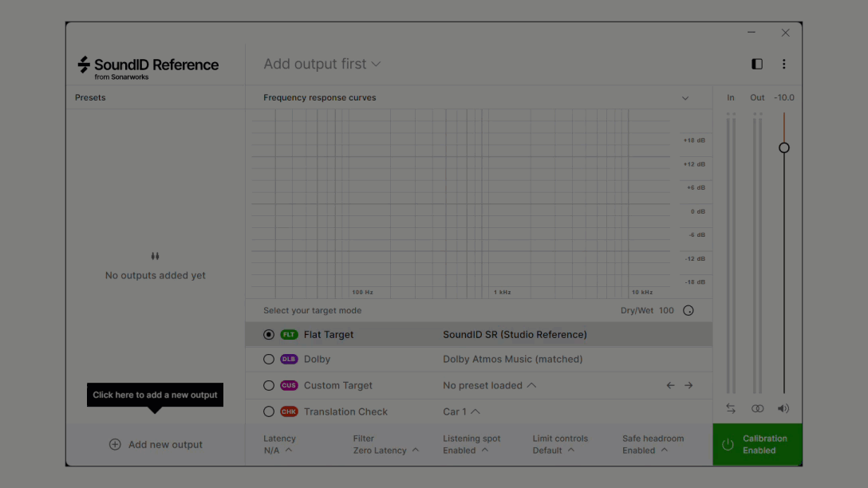
Task: Click 'Dolby Atmos Music (matched)' text
Action: 513,359
